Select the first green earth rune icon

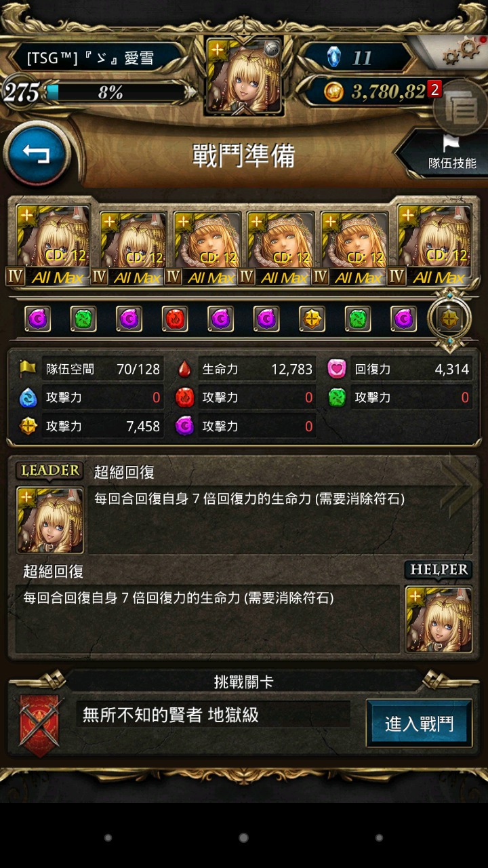click(x=83, y=319)
